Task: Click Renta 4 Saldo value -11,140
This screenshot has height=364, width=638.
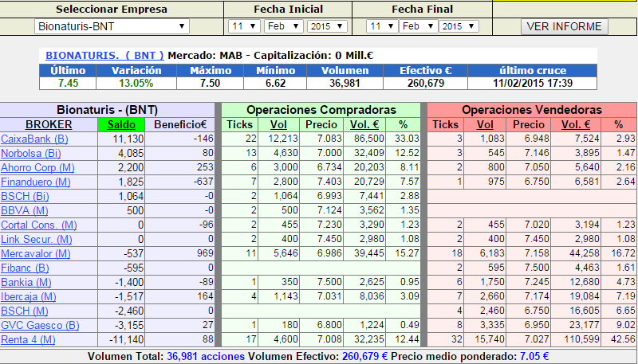Action: [x=125, y=340]
